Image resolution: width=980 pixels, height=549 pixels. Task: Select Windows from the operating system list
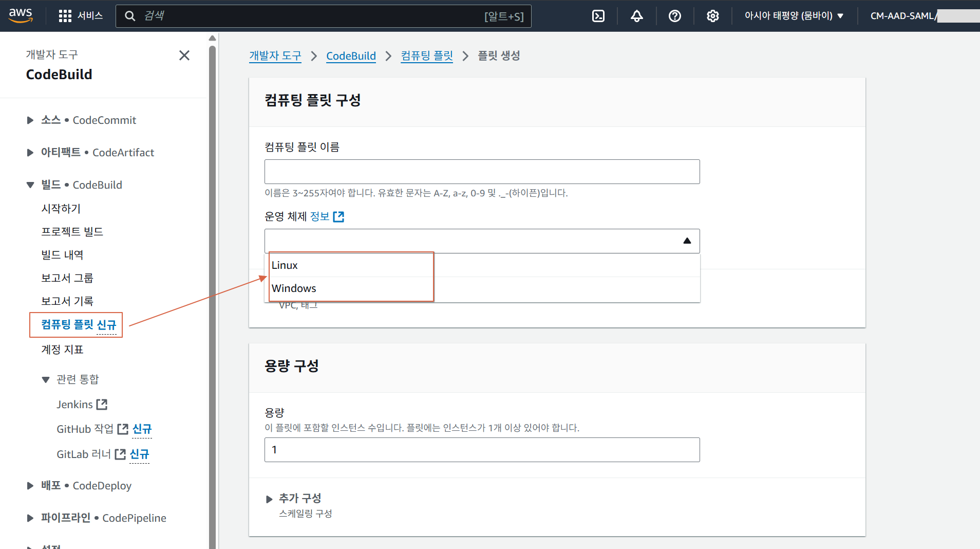(294, 288)
